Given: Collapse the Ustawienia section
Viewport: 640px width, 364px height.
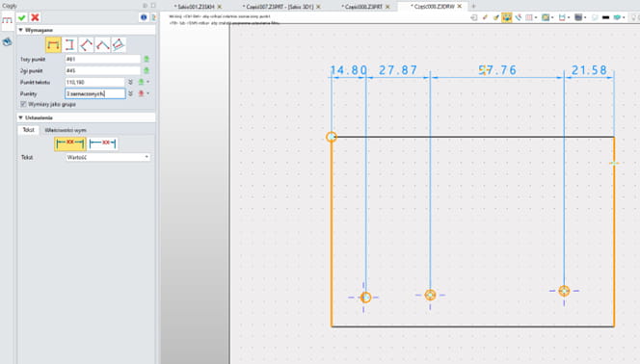Looking at the screenshot, I should click(x=21, y=117).
